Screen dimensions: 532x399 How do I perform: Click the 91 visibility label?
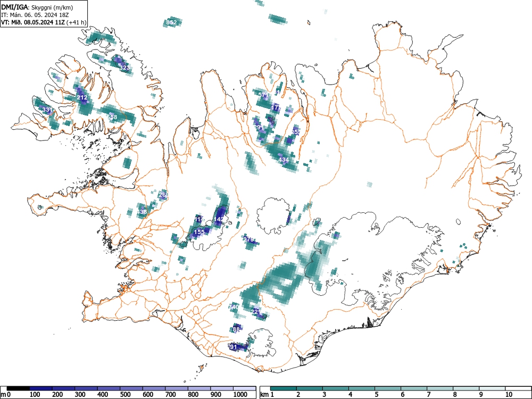(x=234, y=347)
